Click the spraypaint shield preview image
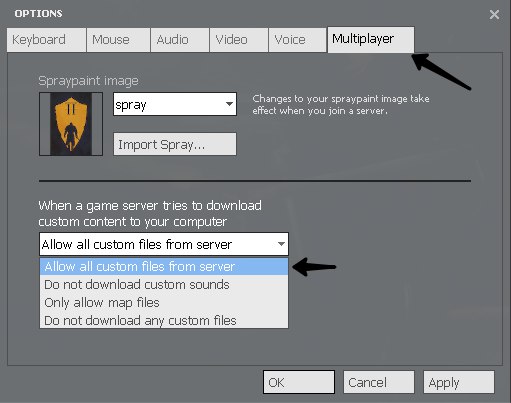 tap(71, 124)
